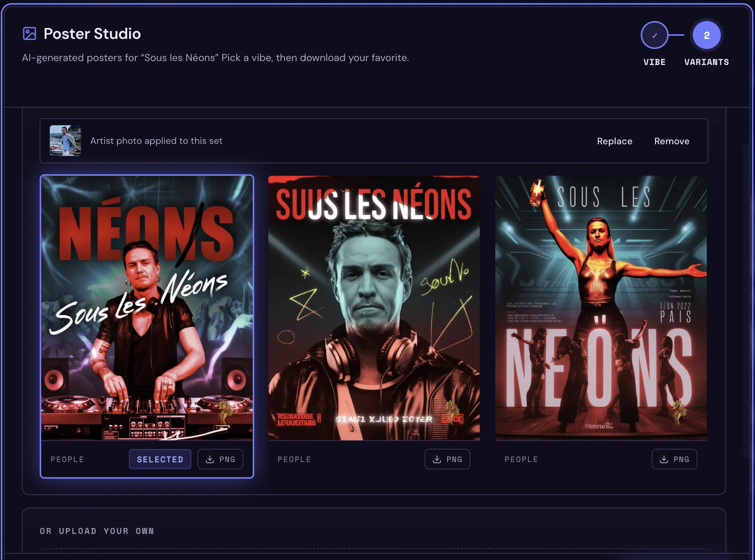Download the headphones poster as PNG
This screenshot has width=755, height=560.
click(447, 459)
